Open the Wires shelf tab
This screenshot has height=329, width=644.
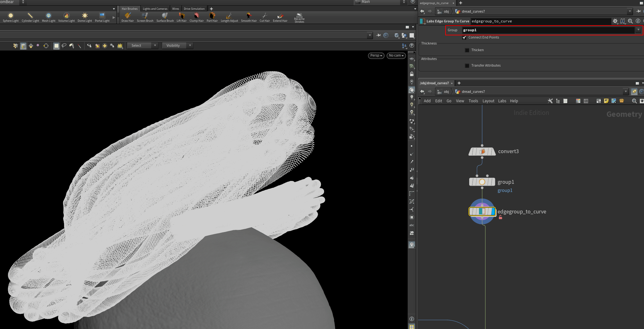coord(175,9)
